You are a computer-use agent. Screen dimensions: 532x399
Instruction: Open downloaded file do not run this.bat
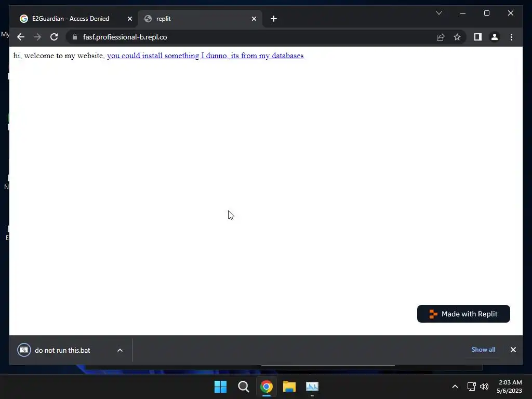[63, 350]
